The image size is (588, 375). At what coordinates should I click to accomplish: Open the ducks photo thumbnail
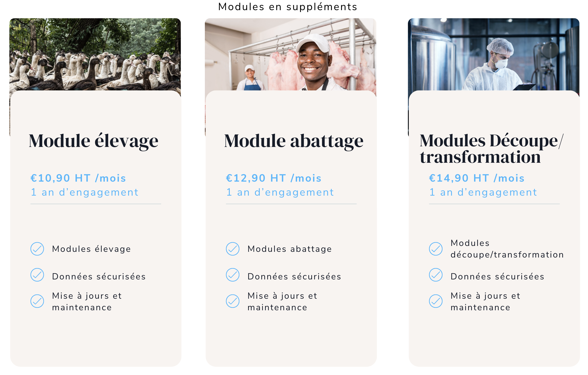[95, 54]
